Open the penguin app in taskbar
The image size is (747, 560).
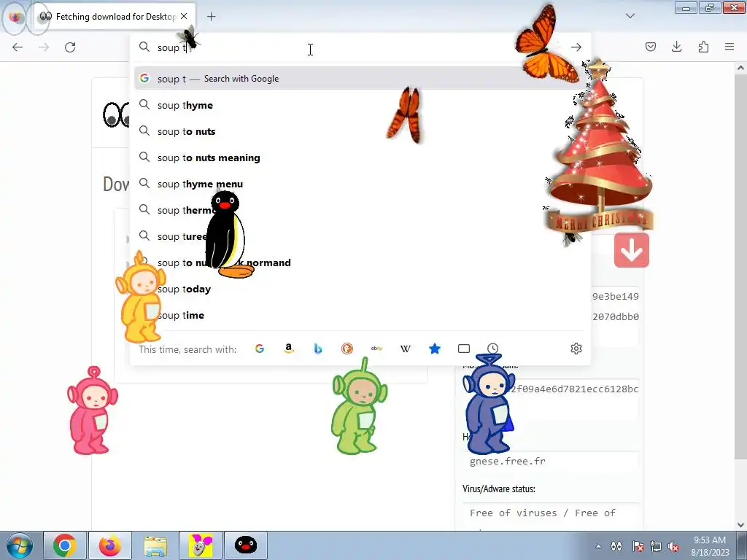point(246,545)
